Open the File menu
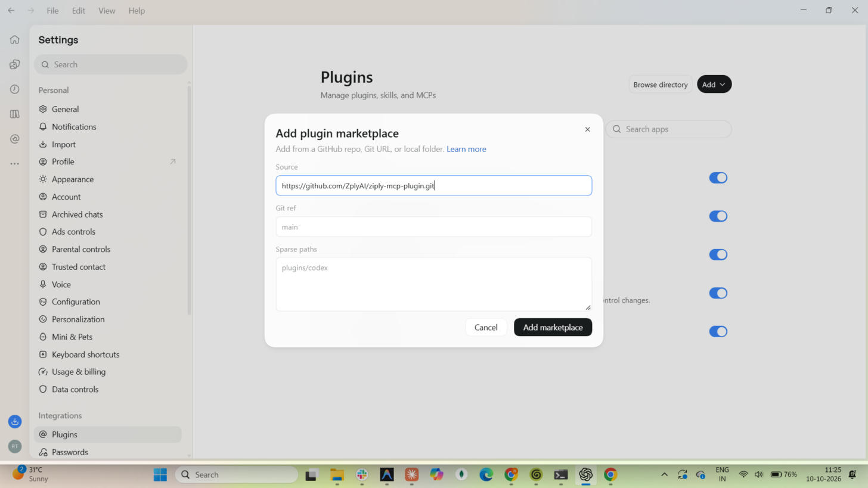This screenshot has height=488, width=868. tap(52, 11)
